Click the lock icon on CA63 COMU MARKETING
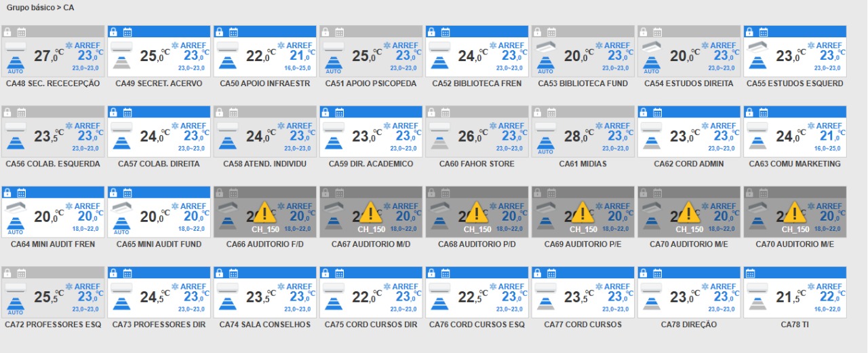 [749, 113]
